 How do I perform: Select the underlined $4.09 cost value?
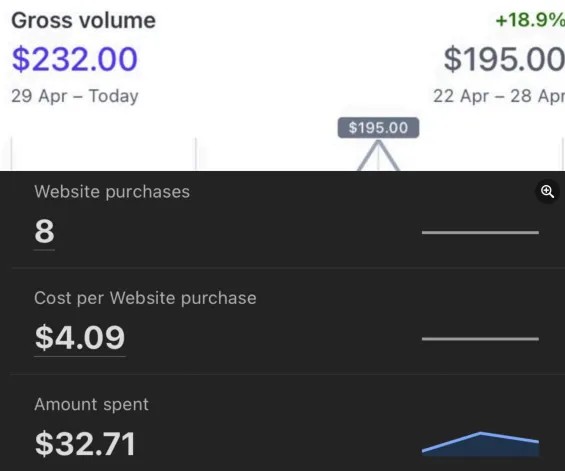click(x=80, y=338)
